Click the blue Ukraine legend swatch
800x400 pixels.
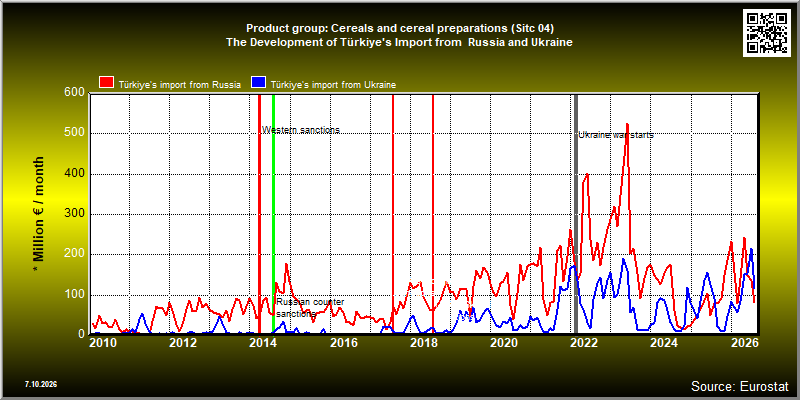258,83
